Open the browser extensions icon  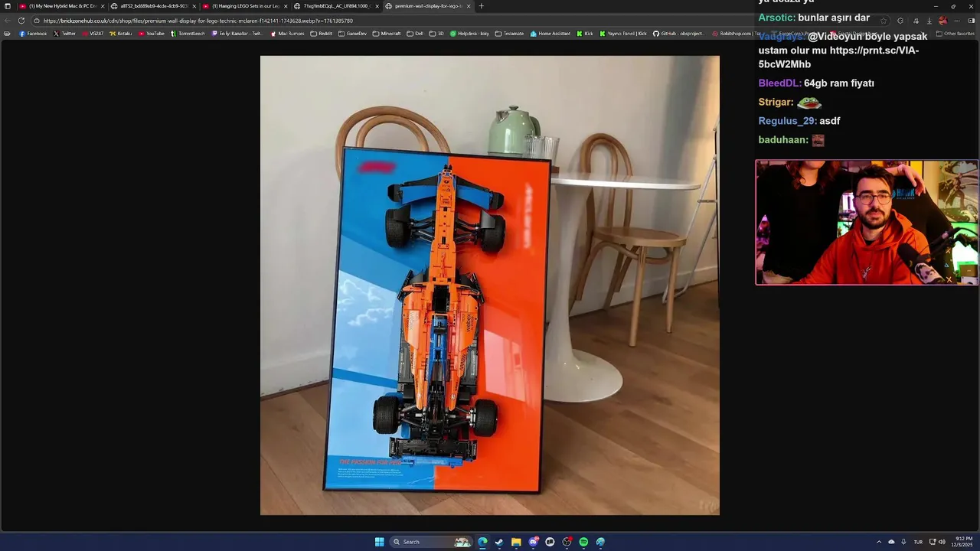(900, 21)
